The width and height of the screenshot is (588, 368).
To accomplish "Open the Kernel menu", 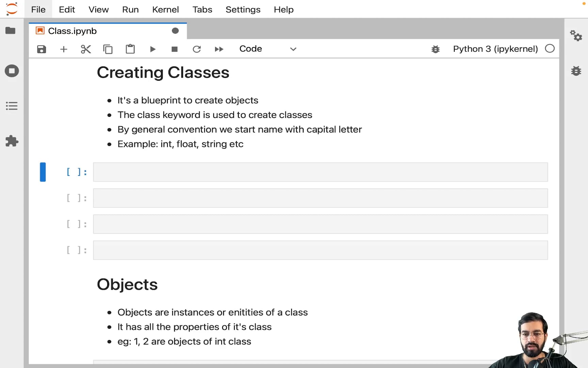I will (165, 10).
